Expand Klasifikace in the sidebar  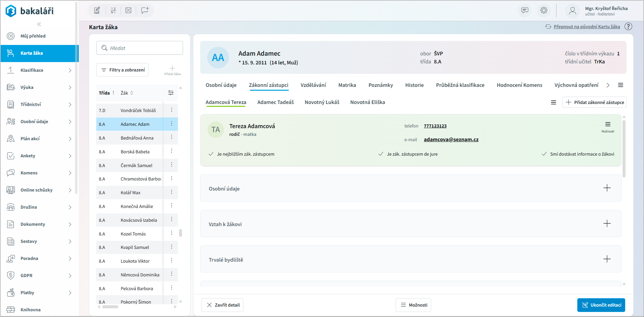[x=70, y=70]
